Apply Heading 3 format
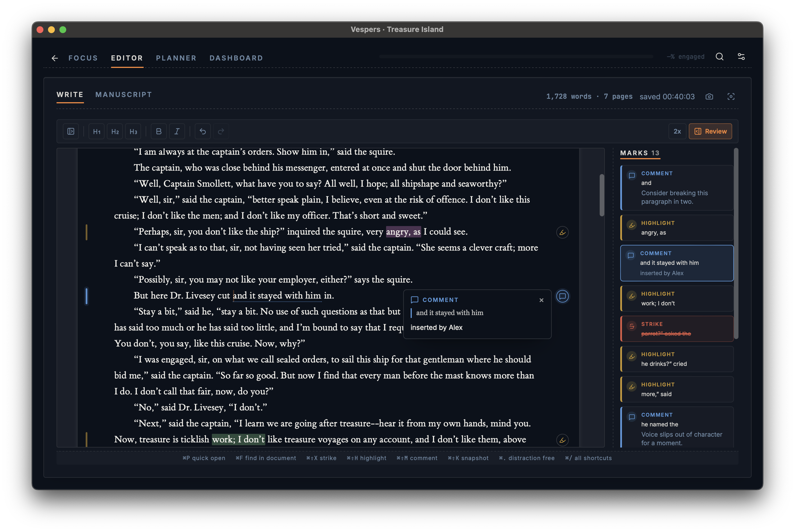This screenshot has height=532, width=795. [133, 131]
